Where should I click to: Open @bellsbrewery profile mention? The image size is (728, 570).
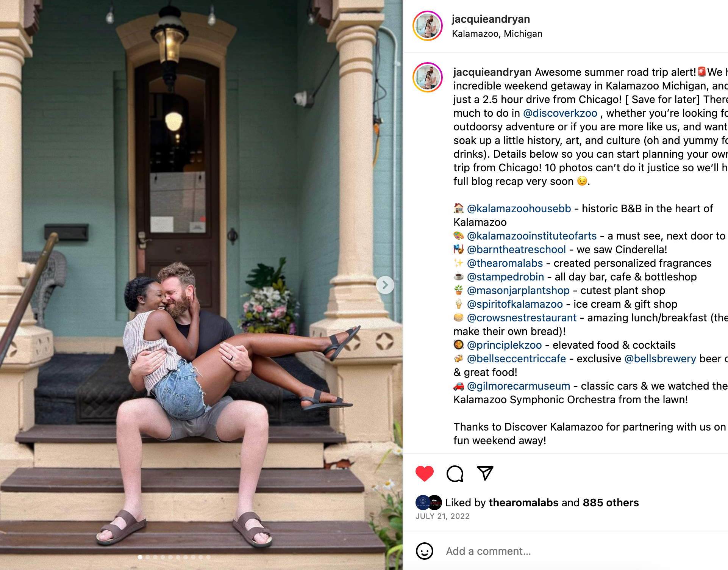tap(660, 359)
